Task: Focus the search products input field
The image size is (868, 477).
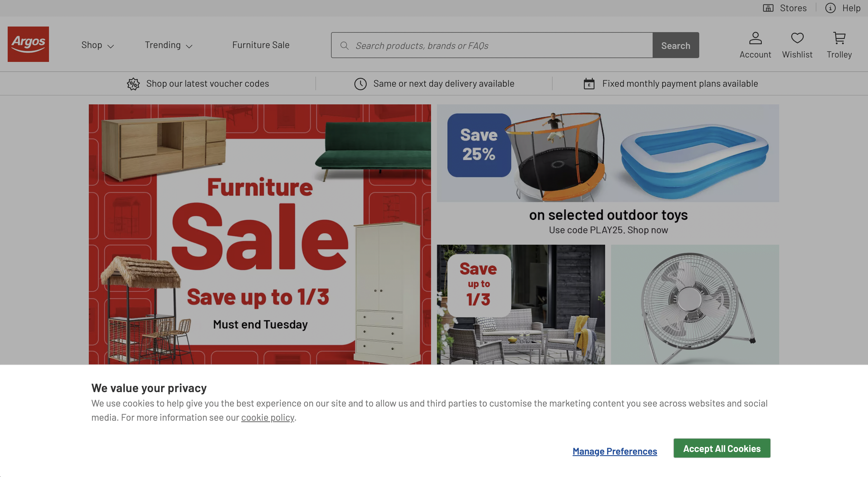Action: tap(492, 45)
